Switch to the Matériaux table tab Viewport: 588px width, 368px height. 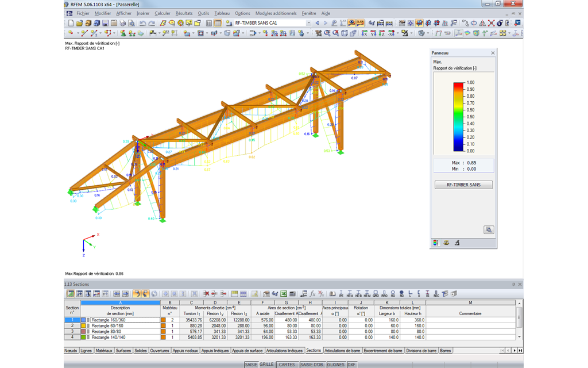103,350
